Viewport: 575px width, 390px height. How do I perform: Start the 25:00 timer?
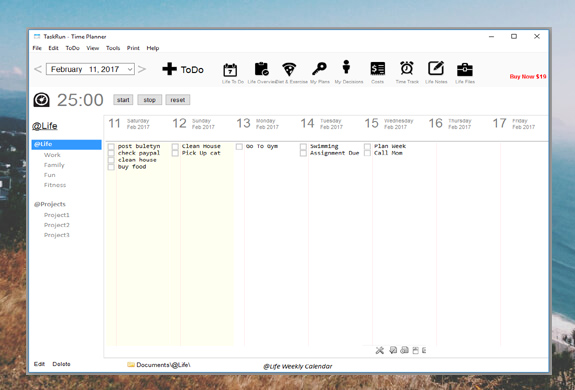pyautogui.click(x=123, y=100)
